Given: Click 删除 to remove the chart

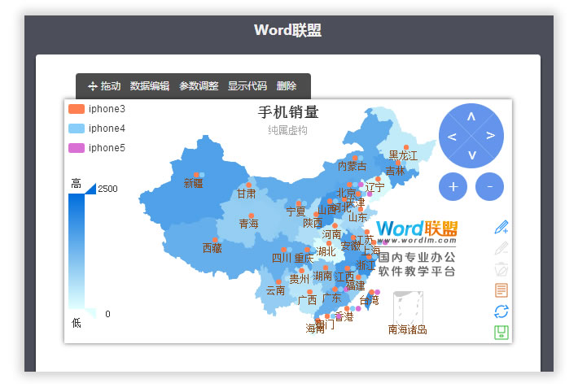Looking at the screenshot, I should [287, 86].
